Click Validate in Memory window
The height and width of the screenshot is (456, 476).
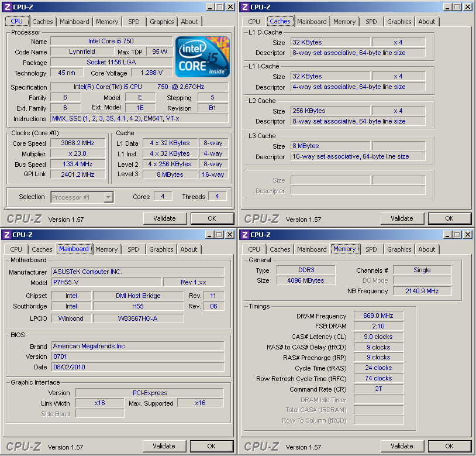tap(402, 446)
